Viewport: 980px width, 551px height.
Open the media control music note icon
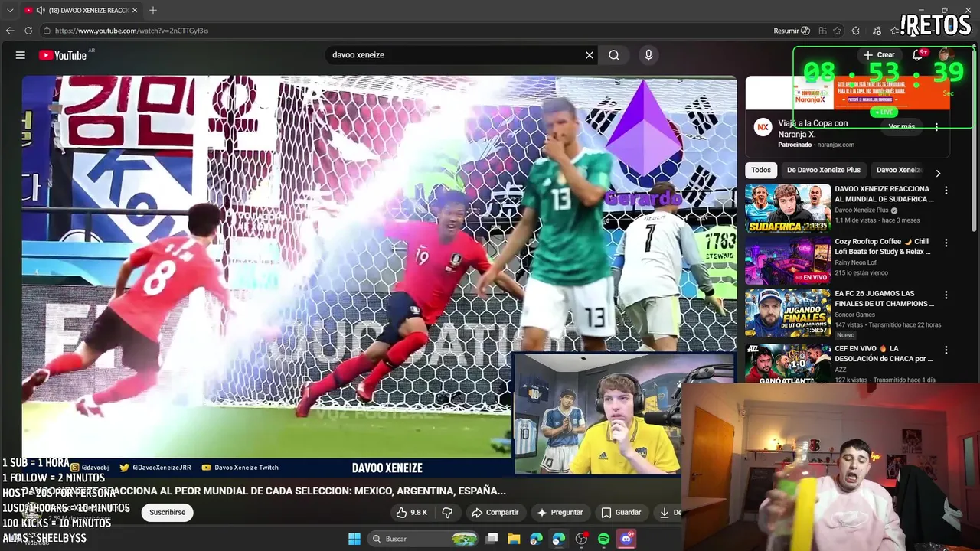coord(877,31)
